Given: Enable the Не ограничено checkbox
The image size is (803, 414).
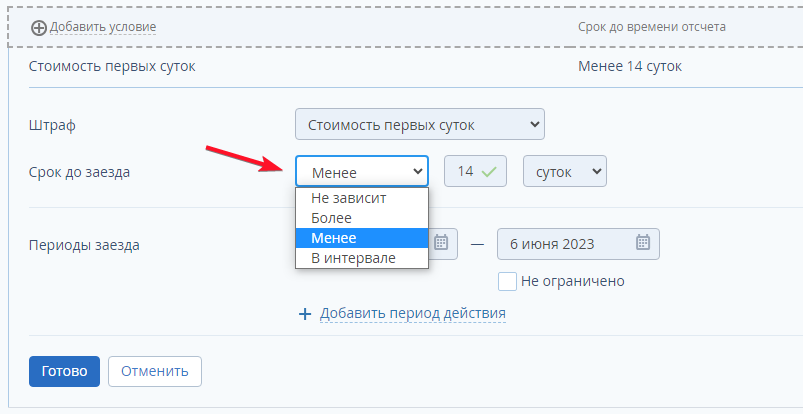Looking at the screenshot, I should pyautogui.click(x=507, y=281).
